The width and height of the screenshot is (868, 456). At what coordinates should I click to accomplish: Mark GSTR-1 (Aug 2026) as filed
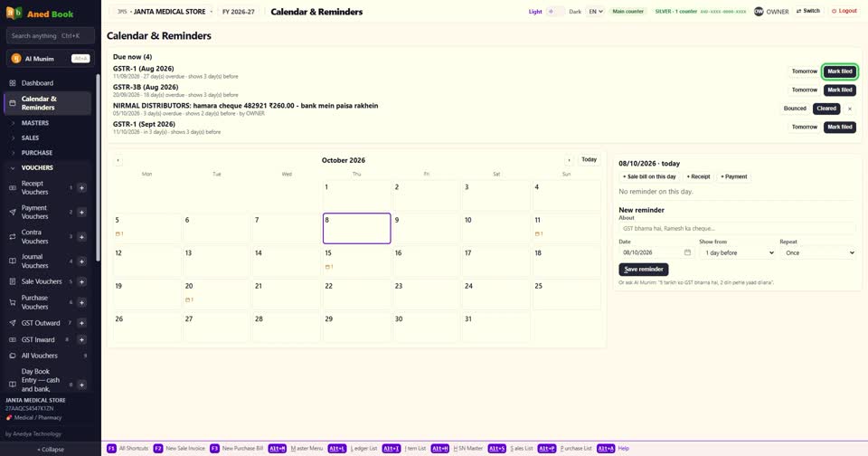(840, 71)
